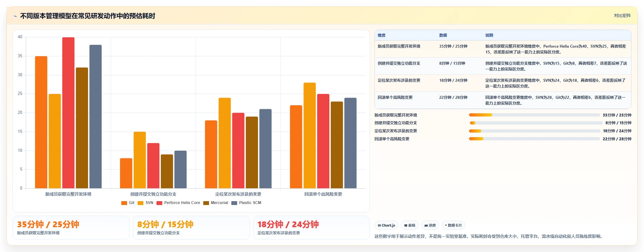Click x-axis label 新成员获取完整开发环境
Screen dimensions: 644x252
68,194
